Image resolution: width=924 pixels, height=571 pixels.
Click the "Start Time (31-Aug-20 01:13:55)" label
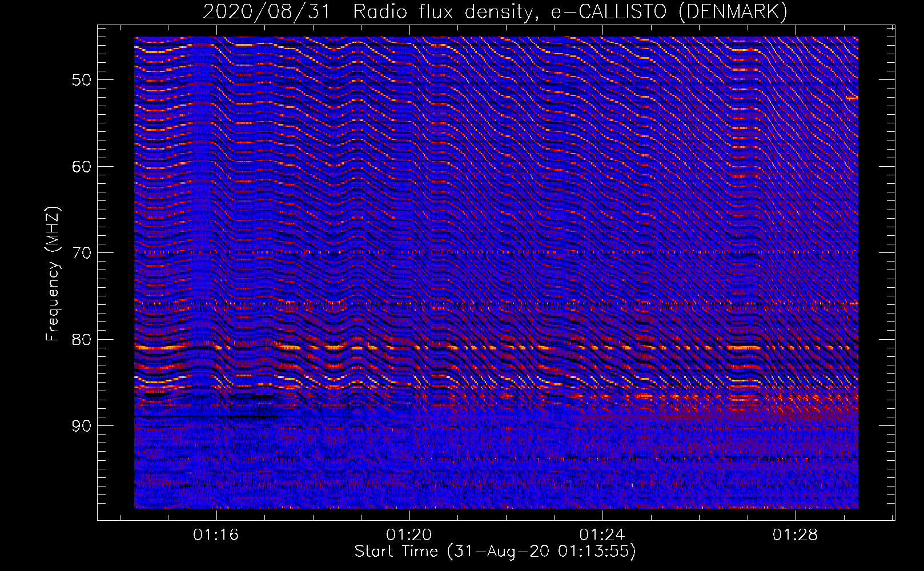(x=495, y=552)
